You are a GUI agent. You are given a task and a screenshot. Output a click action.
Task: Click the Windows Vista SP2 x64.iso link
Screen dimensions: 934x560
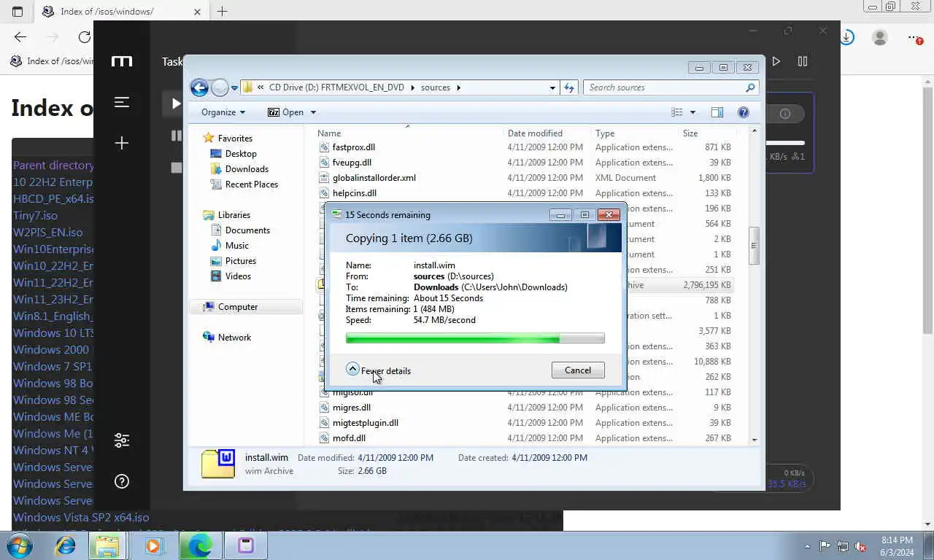tap(81, 517)
